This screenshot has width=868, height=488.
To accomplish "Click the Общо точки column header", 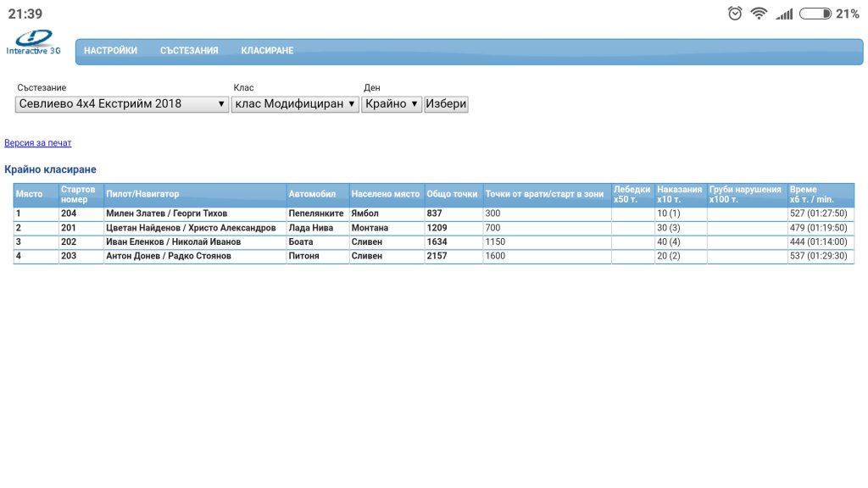I will coord(453,194).
